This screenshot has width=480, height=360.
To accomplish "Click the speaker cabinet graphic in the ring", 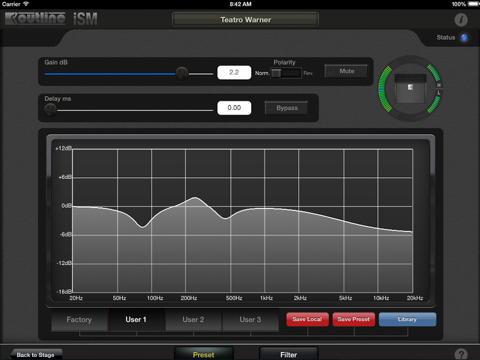I will 410,88.
